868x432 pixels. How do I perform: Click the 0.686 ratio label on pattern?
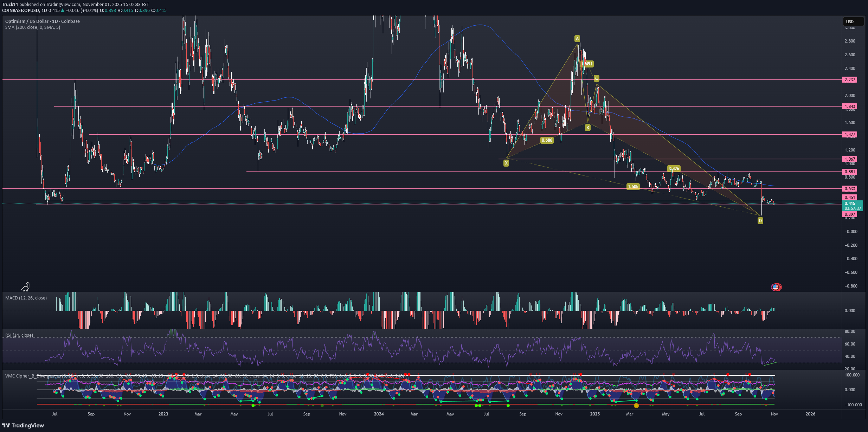click(547, 140)
